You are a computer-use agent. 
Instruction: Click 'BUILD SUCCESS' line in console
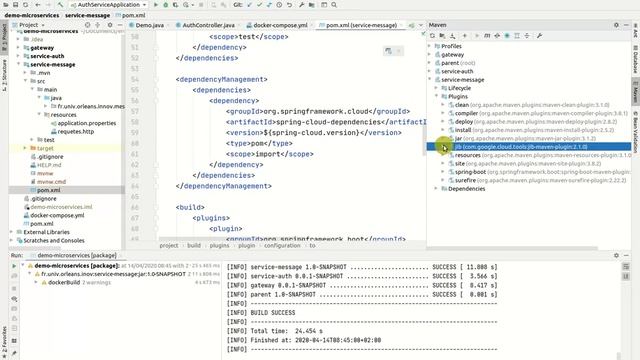tap(273, 313)
